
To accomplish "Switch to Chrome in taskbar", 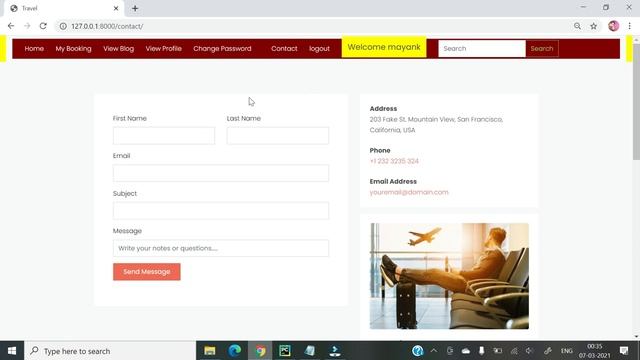I will 260,351.
